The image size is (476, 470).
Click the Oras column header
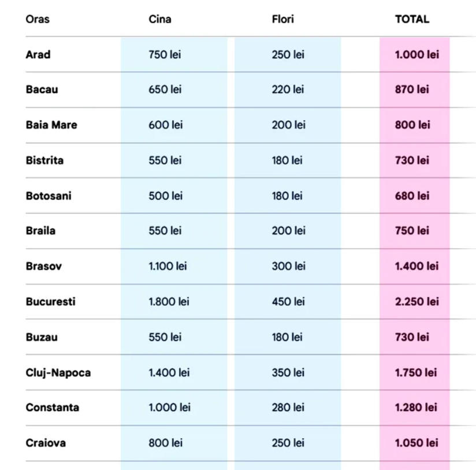click(x=38, y=19)
